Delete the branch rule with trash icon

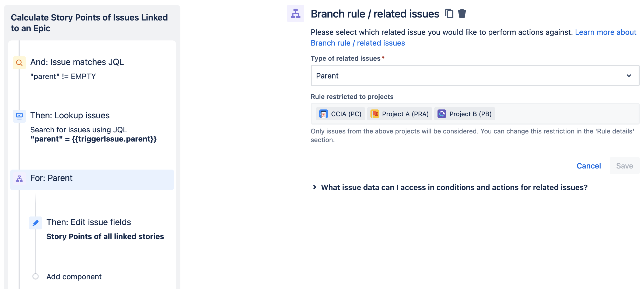tap(462, 13)
